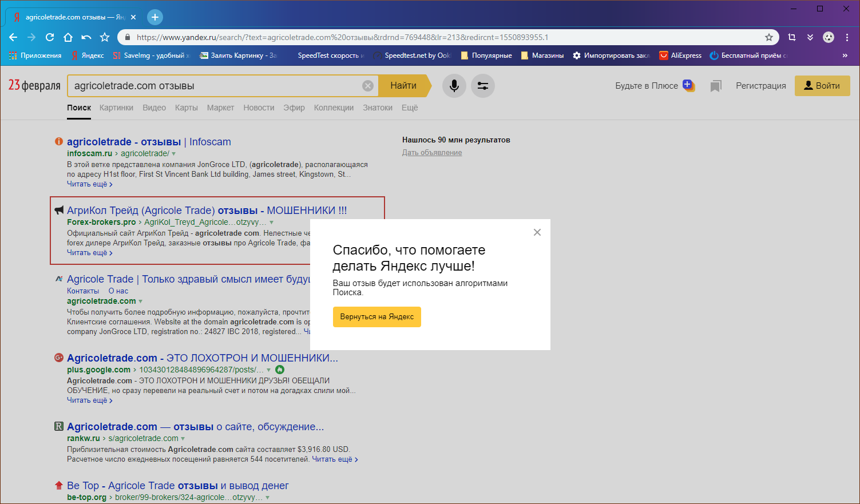Clear the search query text
This screenshot has width=860, height=504.
(368, 86)
